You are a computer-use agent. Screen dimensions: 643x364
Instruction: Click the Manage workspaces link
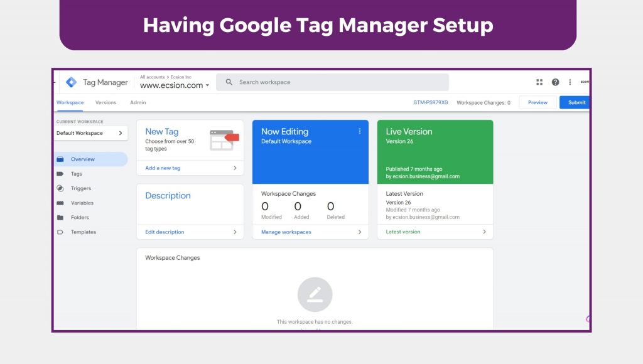[x=286, y=232]
